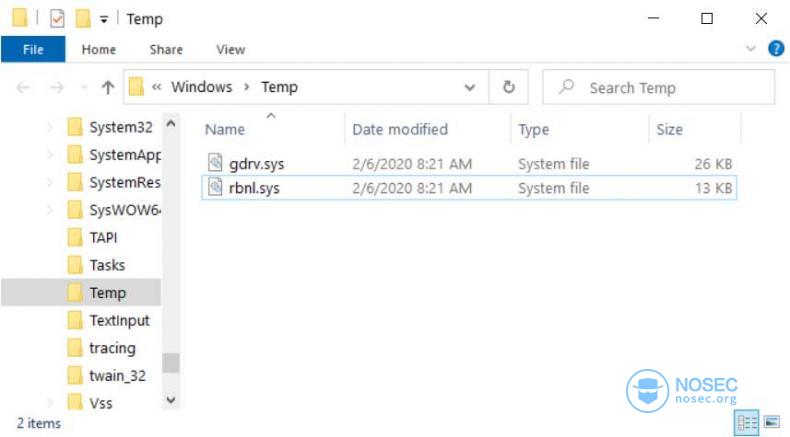This screenshot has height=437, width=790.
Task: Click the rbnl.sys file icon
Action: [215, 186]
